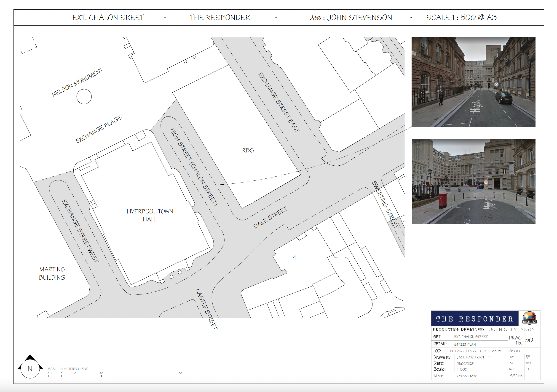Click the '1 : 500' title block value
This screenshot has width=557, height=392.
click(x=462, y=369)
